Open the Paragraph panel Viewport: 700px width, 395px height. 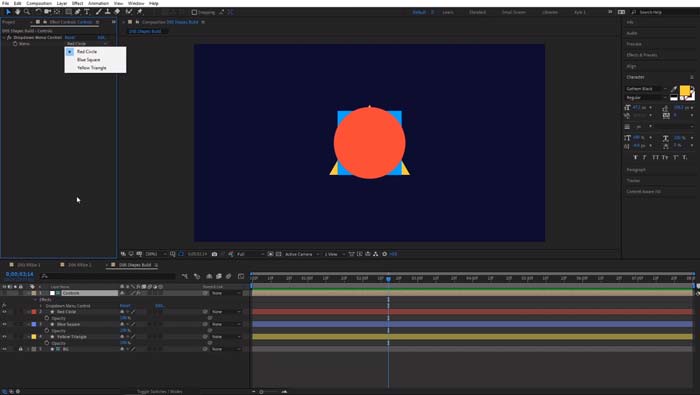click(636, 170)
